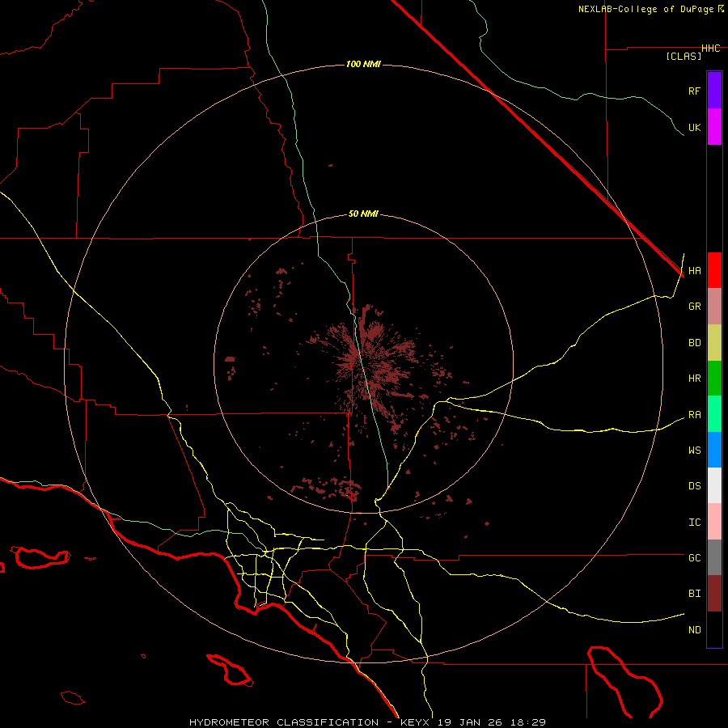Viewport: 728px width, 728px height.
Task: Click the HA red legend swatch
Action: pos(714,270)
